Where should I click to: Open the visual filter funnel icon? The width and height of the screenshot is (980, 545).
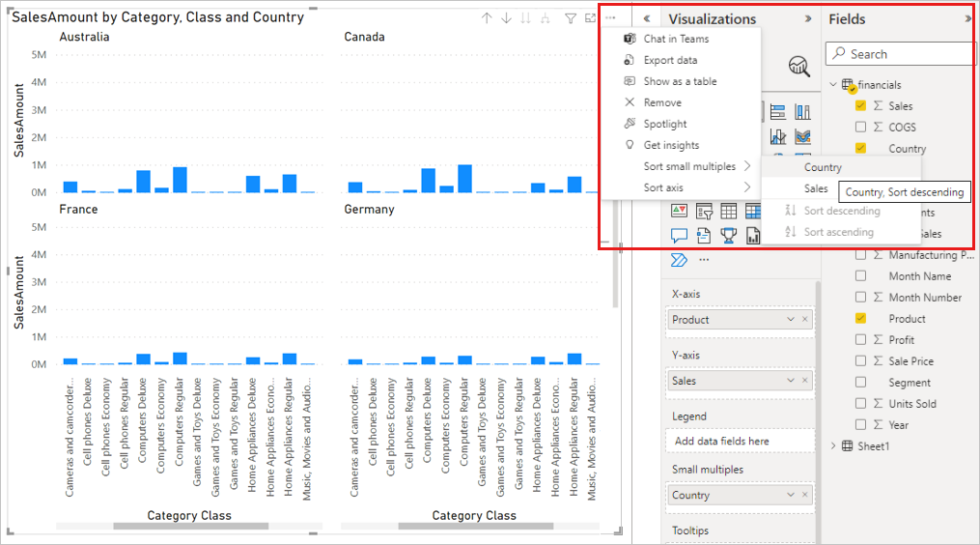click(x=571, y=18)
